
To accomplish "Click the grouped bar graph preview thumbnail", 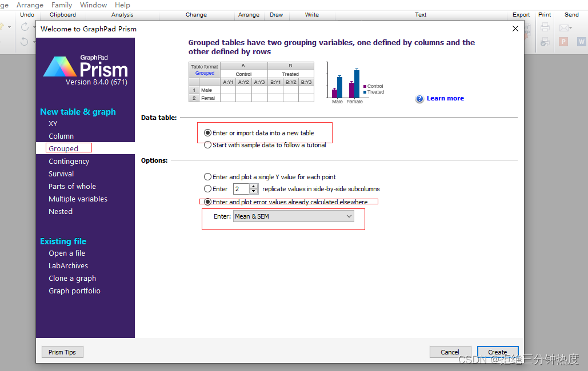I will (355, 83).
